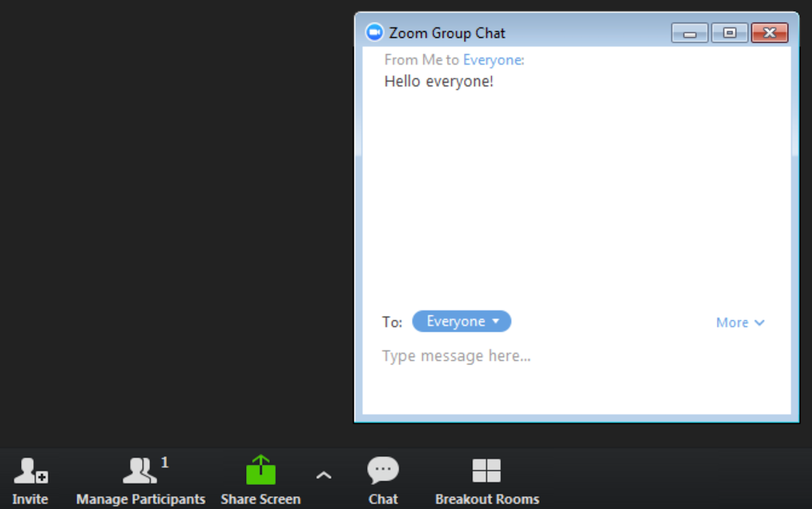The width and height of the screenshot is (812, 509).
Task: Open the Invite people icon
Action: click(x=31, y=470)
